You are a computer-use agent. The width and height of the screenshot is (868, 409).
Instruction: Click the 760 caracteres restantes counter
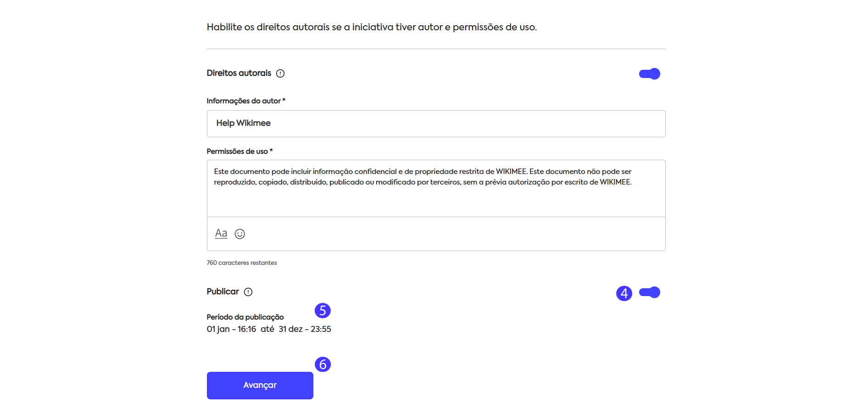click(242, 263)
